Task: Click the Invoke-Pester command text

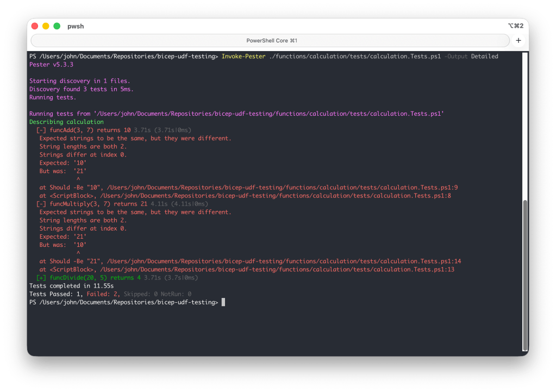Action: pyautogui.click(x=243, y=57)
